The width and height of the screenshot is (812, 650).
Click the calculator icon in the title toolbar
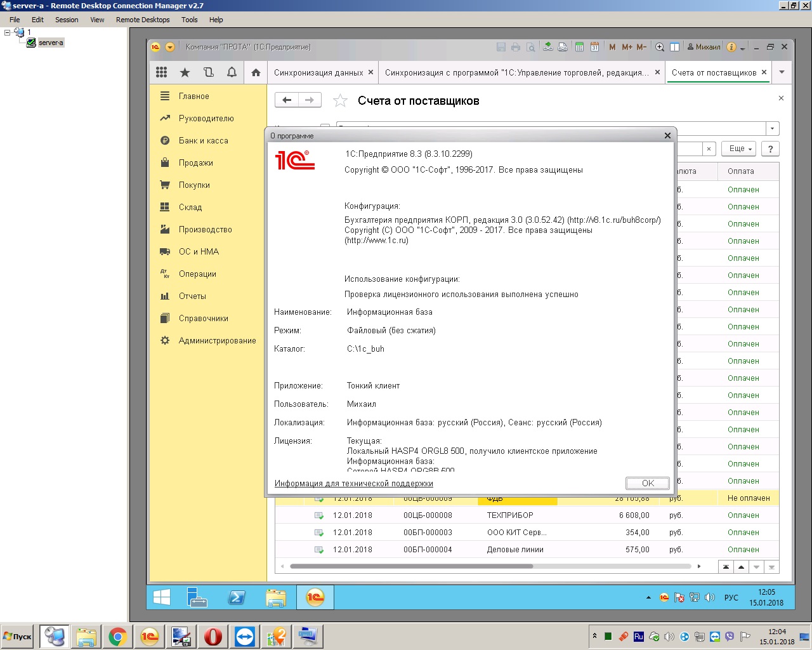tap(579, 47)
